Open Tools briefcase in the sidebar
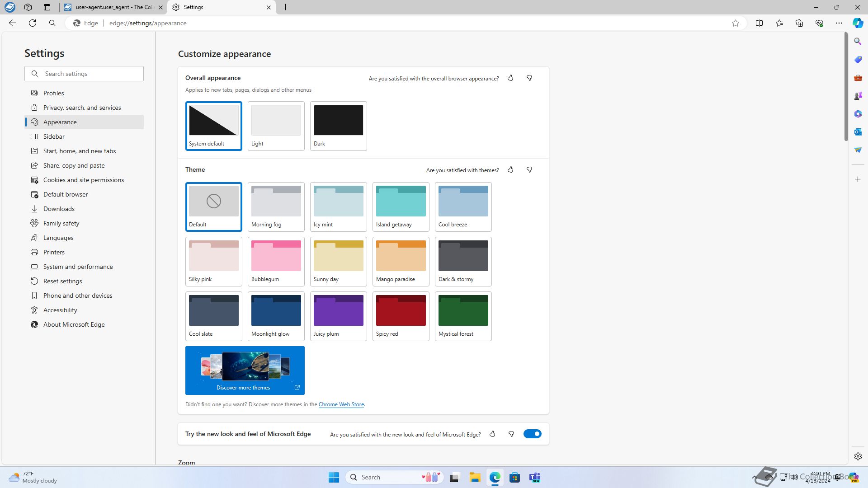This screenshot has width=868, height=488. point(858,78)
